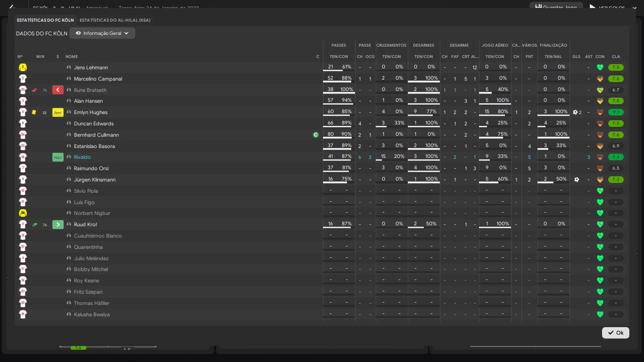Viewport: 644px width, 362px height.
Task: Click Thomas Häßler's name in the list
Action: coord(91,303)
